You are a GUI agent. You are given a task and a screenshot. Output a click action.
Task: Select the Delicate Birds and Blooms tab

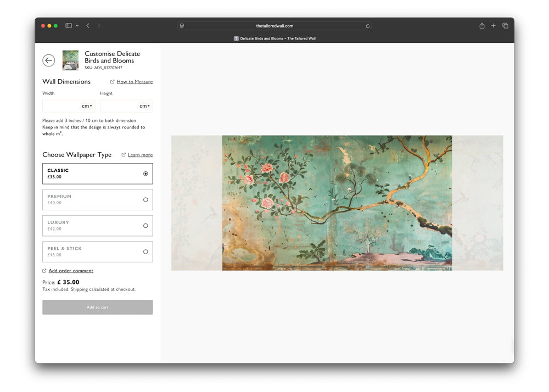(274, 38)
